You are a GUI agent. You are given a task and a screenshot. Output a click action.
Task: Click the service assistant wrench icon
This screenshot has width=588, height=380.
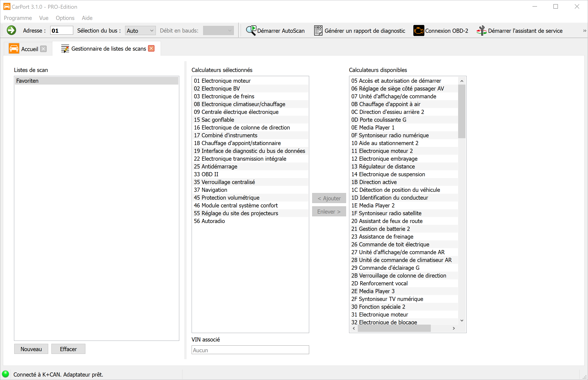[481, 30]
